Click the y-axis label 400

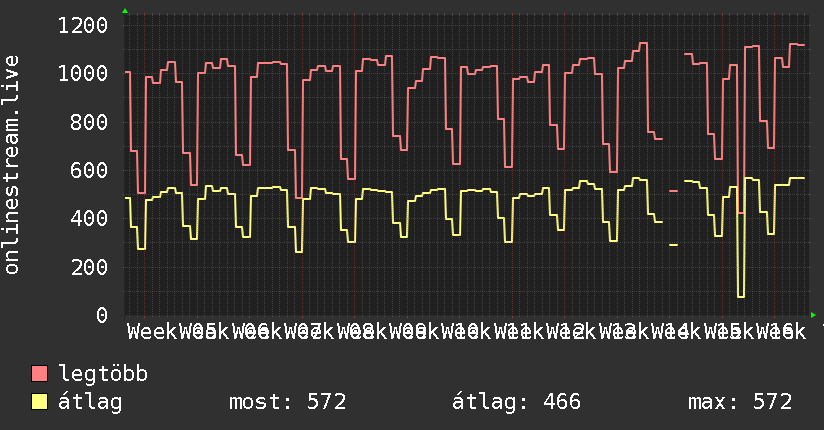coord(89,219)
